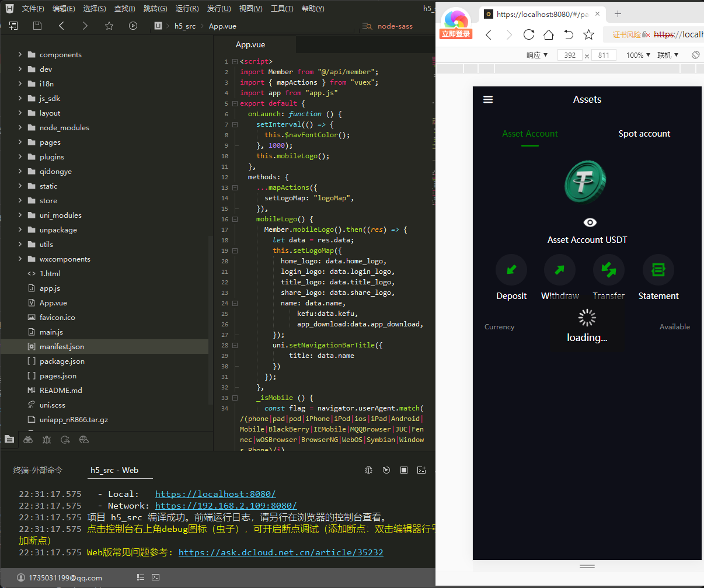Tap the green Deposit arrow icon

point(511,270)
